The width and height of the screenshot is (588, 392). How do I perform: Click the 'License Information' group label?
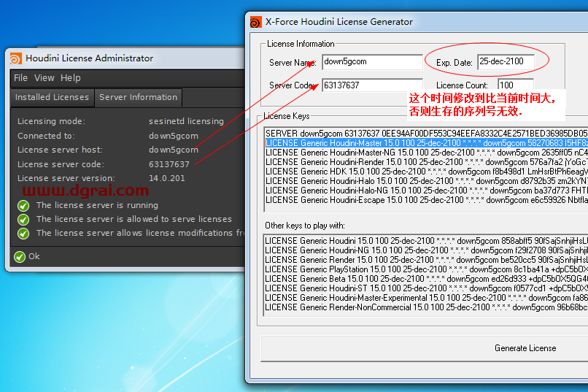coord(301,44)
